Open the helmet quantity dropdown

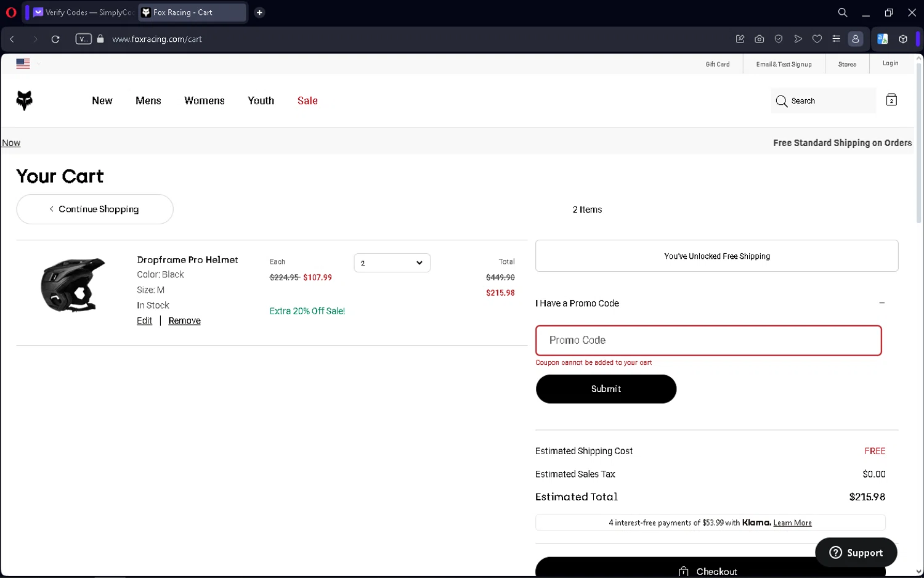click(x=392, y=263)
